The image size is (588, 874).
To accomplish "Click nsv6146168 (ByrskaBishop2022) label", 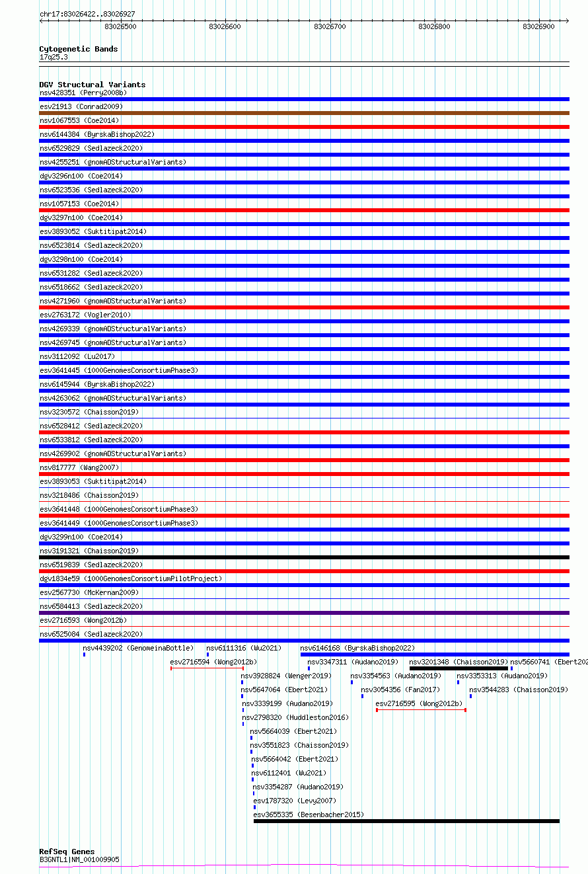I will [x=358, y=648].
